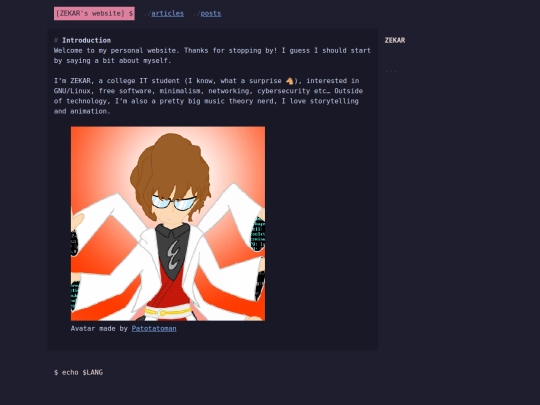
Task: Click the blue glasses on the avatar
Action: pyautogui.click(x=174, y=202)
